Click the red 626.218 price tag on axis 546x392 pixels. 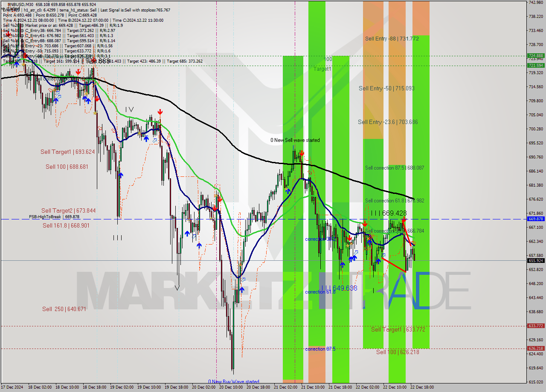[536, 349]
